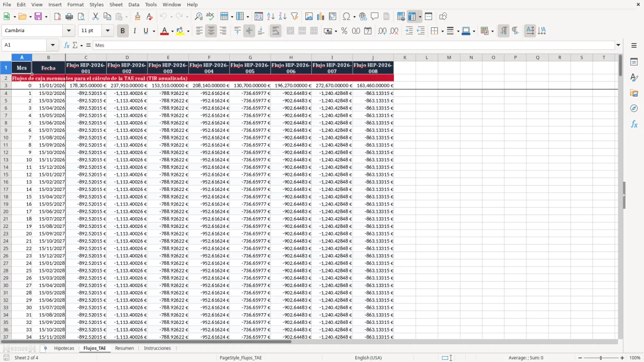Toggle Center Horizontally alignment
This screenshot has width=644, height=362.
(x=211, y=31)
